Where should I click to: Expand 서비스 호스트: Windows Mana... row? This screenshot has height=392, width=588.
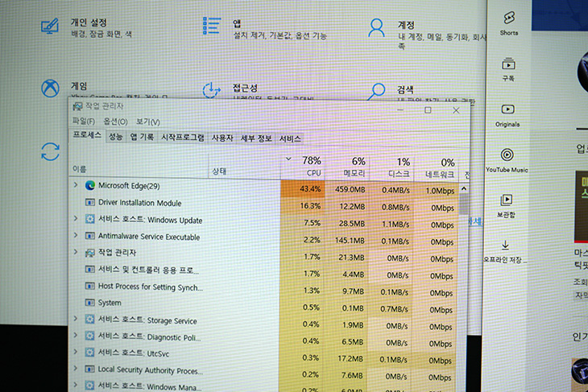point(76,385)
